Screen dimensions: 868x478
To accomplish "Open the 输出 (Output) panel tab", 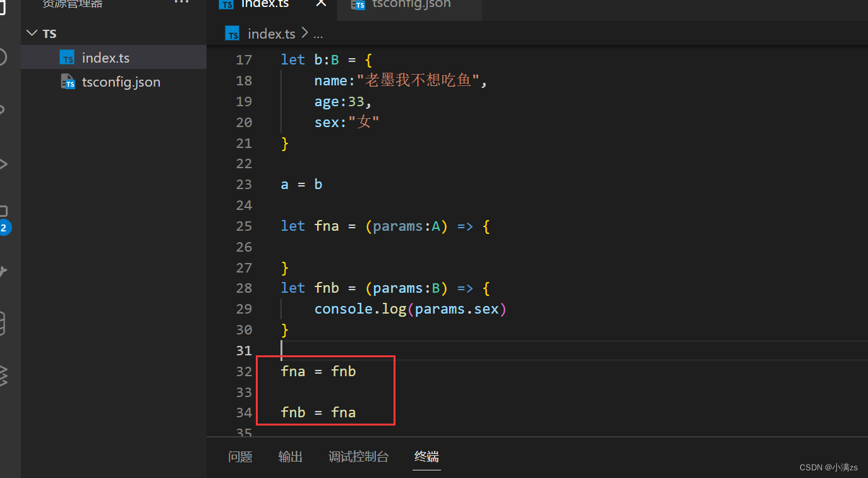I will point(291,457).
